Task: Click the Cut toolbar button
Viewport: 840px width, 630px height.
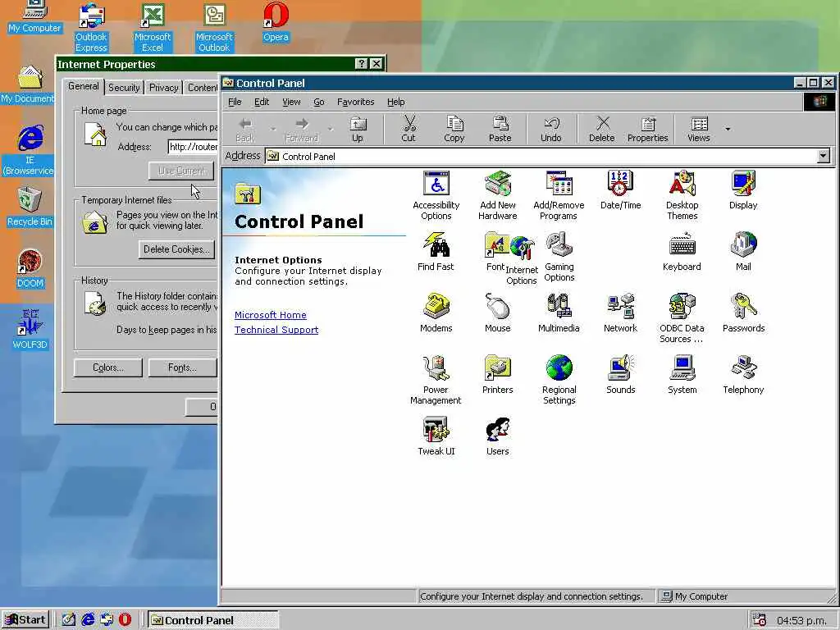Action: click(x=409, y=129)
